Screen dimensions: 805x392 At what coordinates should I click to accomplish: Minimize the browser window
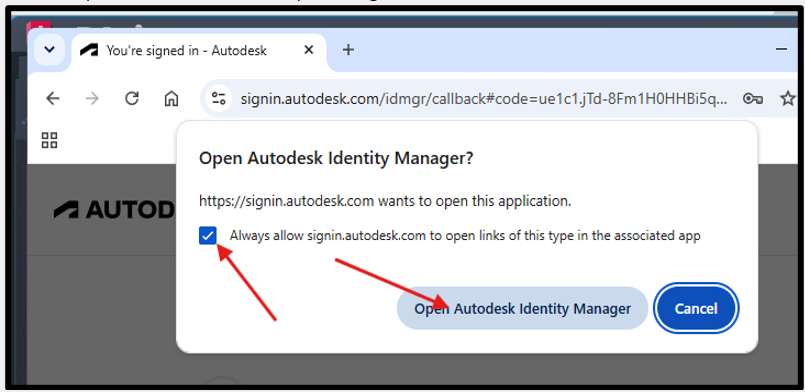[781, 49]
